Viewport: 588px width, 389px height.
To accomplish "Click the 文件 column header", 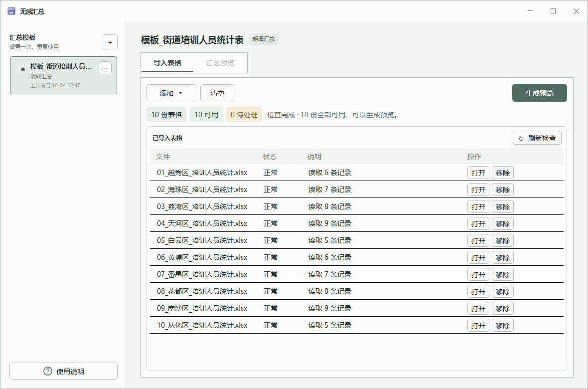I will (163, 157).
